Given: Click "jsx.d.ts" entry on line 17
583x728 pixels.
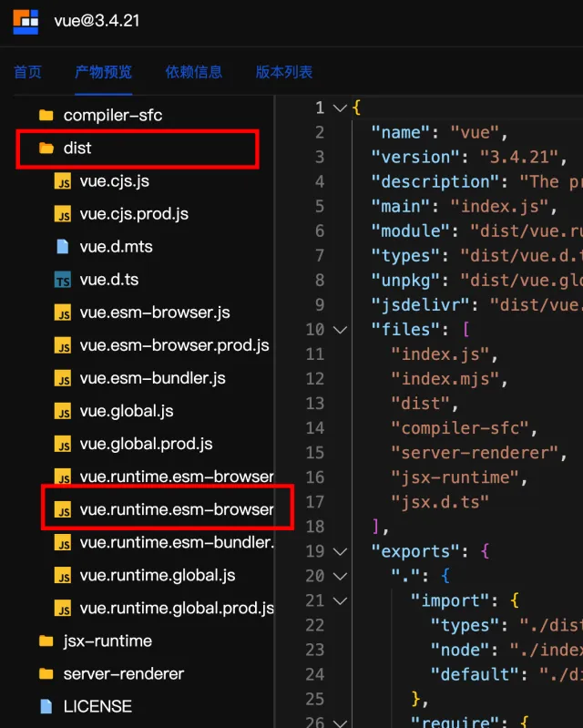Looking at the screenshot, I should click(x=440, y=502).
